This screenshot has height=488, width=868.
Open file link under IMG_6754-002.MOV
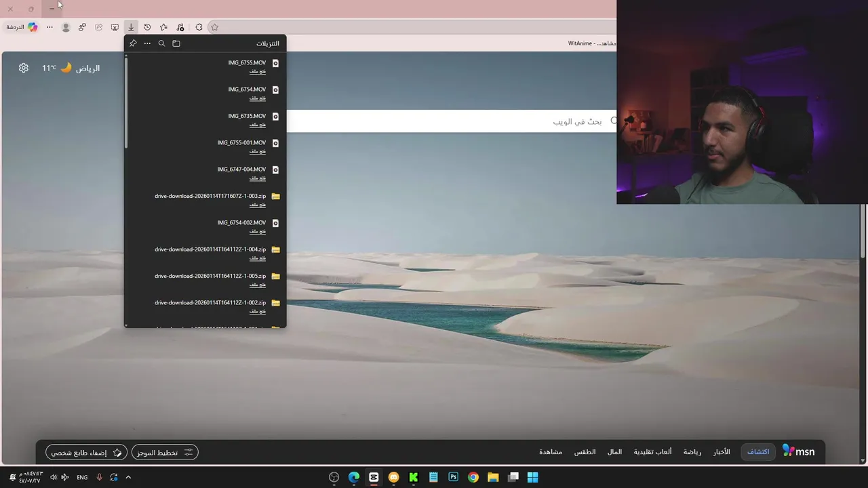258,231
